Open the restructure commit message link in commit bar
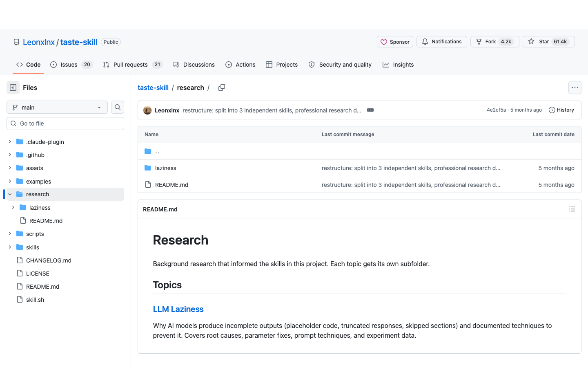Image resolution: width=588 pixels, height=368 pixels. click(x=272, y=110)
